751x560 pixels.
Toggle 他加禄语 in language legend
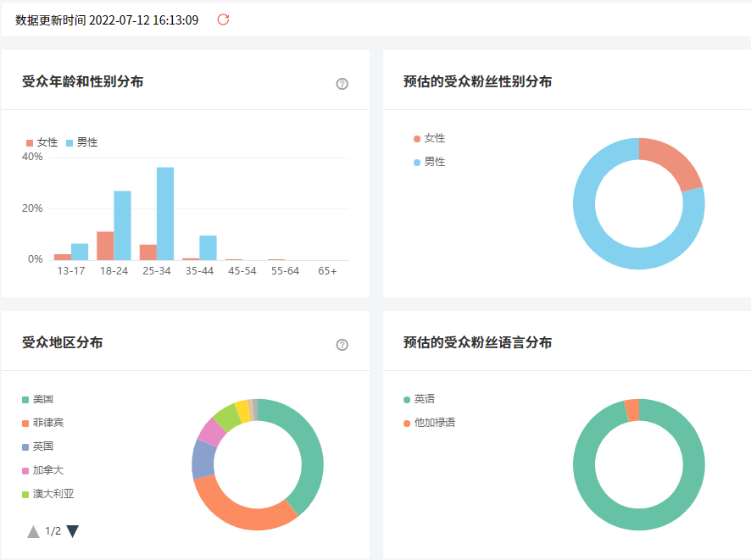429,423
